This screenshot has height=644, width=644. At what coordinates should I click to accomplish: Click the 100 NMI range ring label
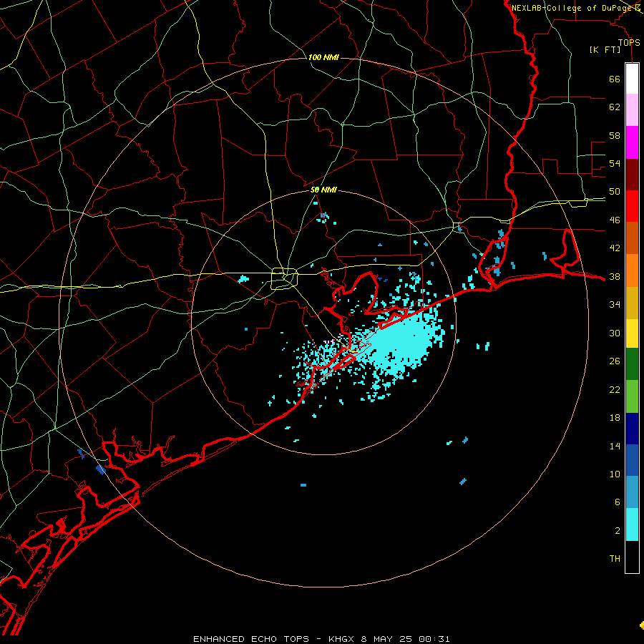pyautogui.click(x=323, y=57)
